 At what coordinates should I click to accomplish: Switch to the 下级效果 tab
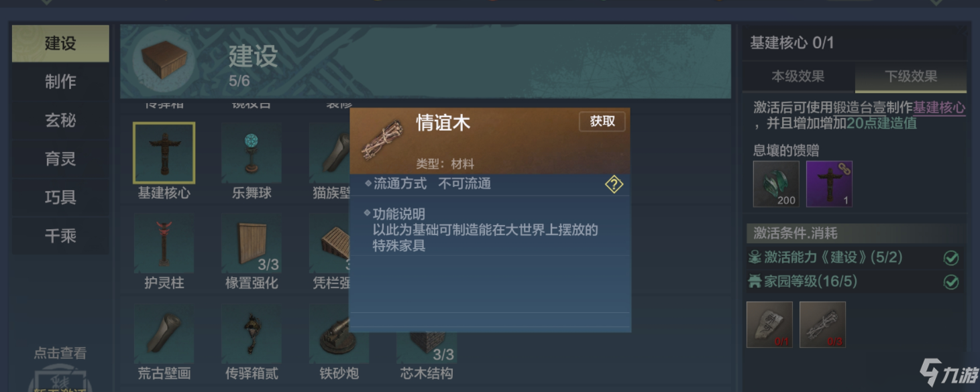(x=911, y=77)
